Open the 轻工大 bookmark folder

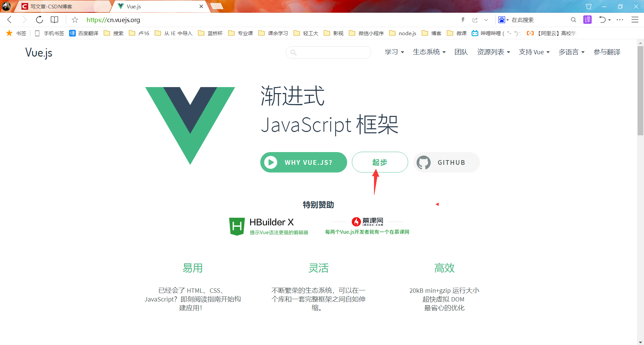pyautogui.click(x=306, y=33)
